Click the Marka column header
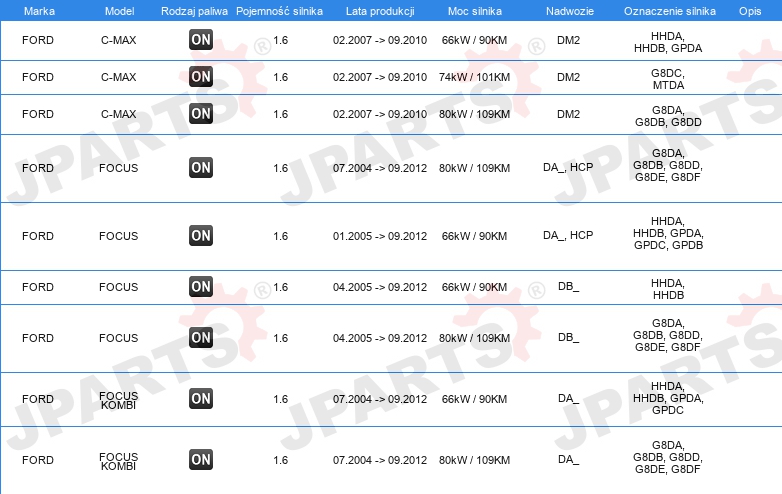 (x=39, y=11)
